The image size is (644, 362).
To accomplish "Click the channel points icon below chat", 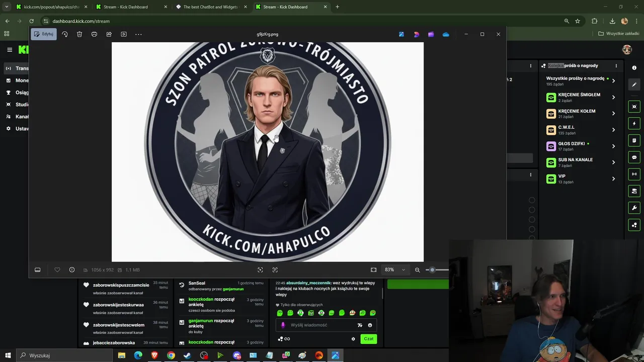I will pos(281,339).
